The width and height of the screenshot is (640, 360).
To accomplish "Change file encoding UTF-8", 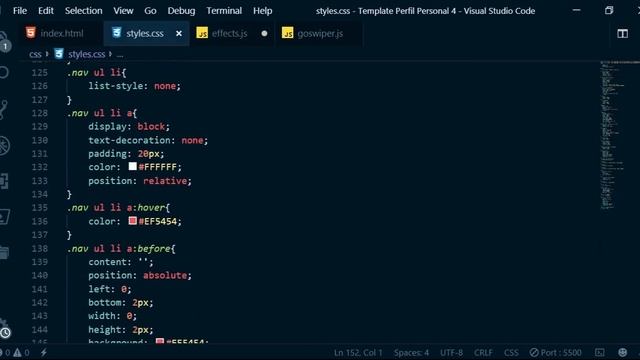I will [x=451, y=353].
